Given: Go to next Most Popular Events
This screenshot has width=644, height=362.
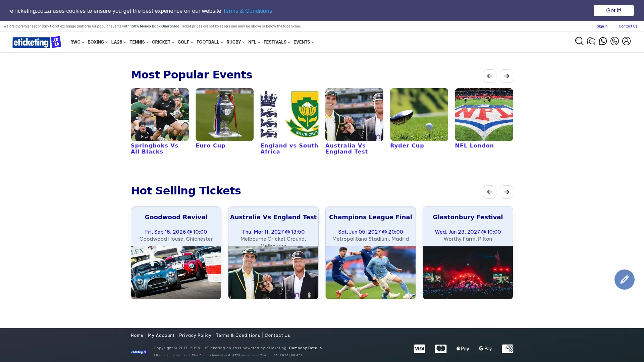Looking at the screenshot, I should (x=506, y=76).
